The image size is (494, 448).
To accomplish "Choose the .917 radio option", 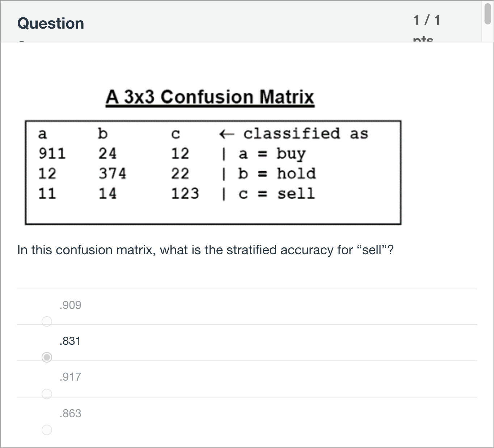I will click(47, 394).
